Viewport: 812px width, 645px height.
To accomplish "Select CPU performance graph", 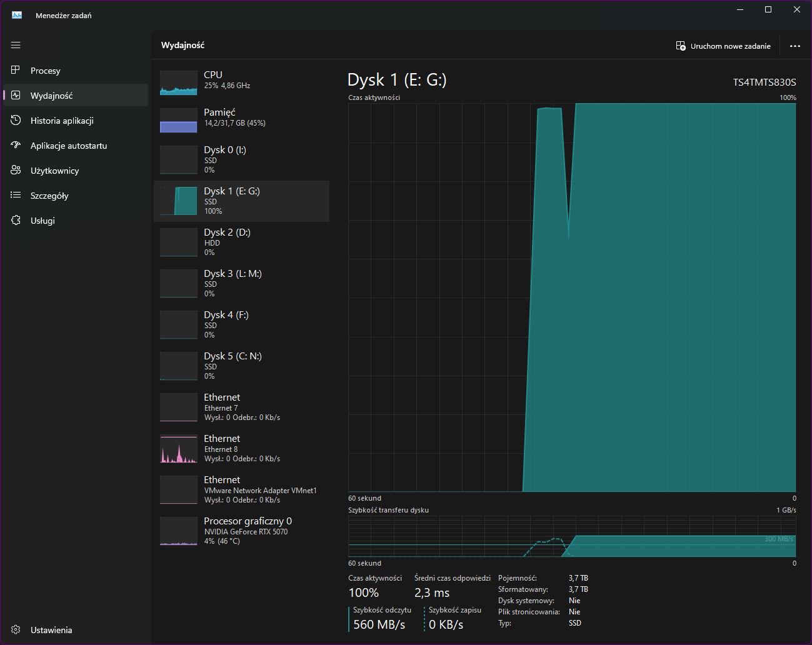I will pos(241,82).
